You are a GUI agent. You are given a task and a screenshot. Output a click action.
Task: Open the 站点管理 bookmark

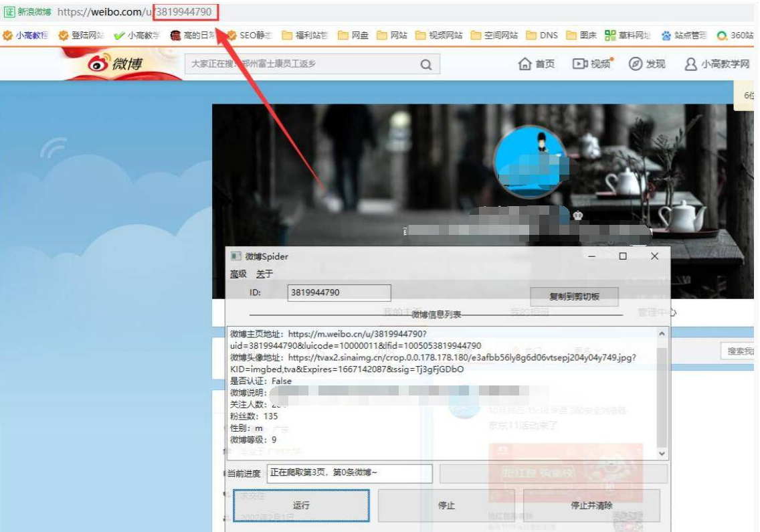[684, 35]
